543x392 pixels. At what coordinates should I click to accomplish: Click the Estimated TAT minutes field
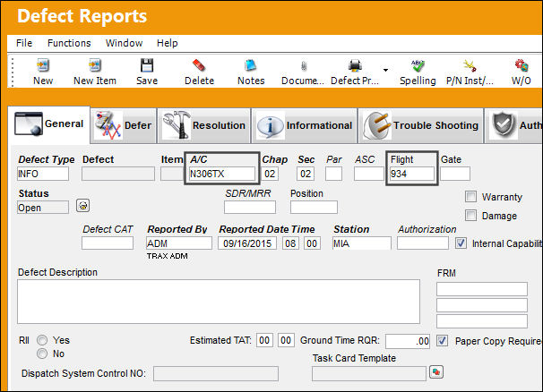[x=286, y=340]
